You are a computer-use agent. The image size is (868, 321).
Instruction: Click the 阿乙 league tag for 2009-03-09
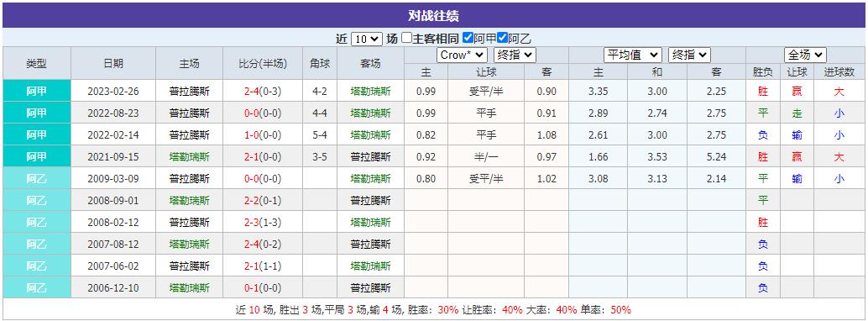click(37, 179)
